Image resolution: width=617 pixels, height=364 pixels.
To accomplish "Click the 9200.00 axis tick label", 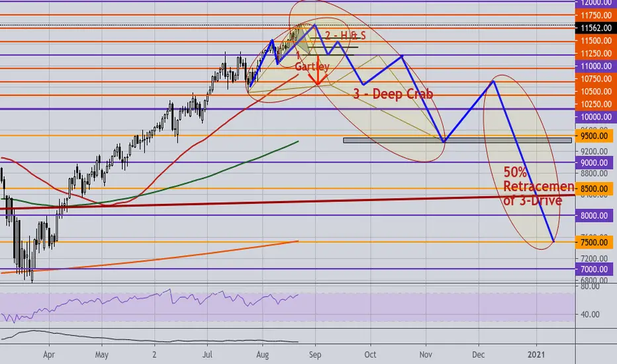I will [594, 151].
